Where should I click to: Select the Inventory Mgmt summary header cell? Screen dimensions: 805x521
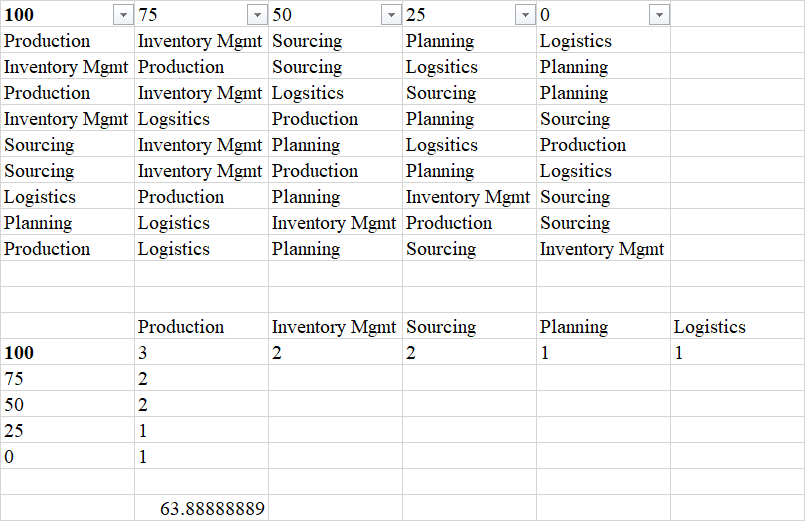(x=334, y=327)
